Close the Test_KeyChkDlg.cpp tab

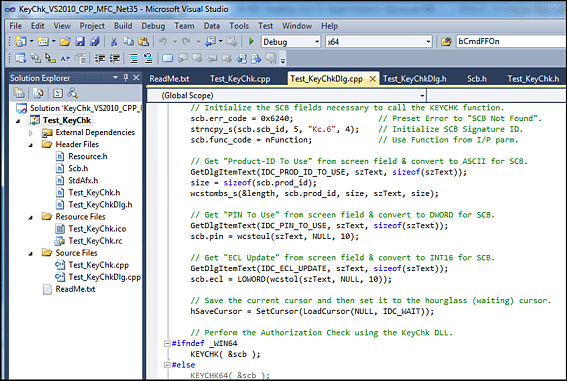tap(372, 78)
